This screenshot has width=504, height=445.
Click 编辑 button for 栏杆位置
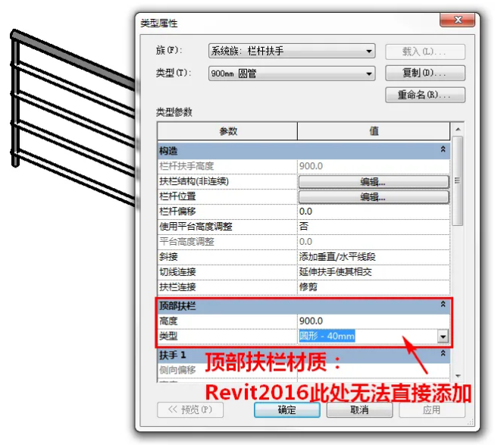(x=373, y=197)
